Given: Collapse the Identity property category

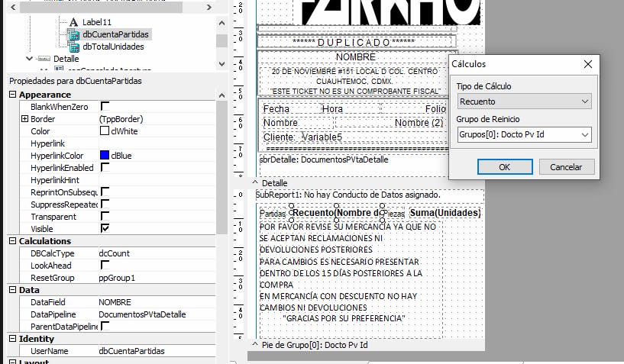Looking at the screenshot, I should [x=13, y=339].
